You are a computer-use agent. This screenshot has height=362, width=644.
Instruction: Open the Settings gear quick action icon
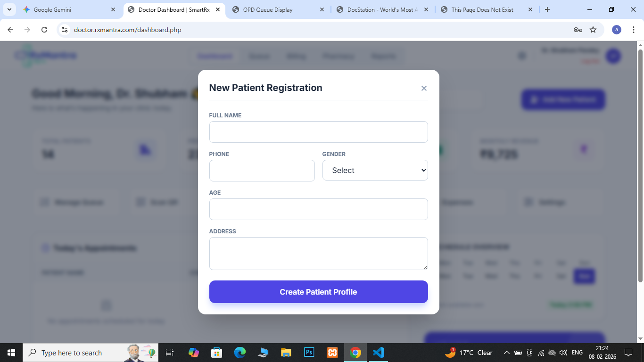point(527,202)
